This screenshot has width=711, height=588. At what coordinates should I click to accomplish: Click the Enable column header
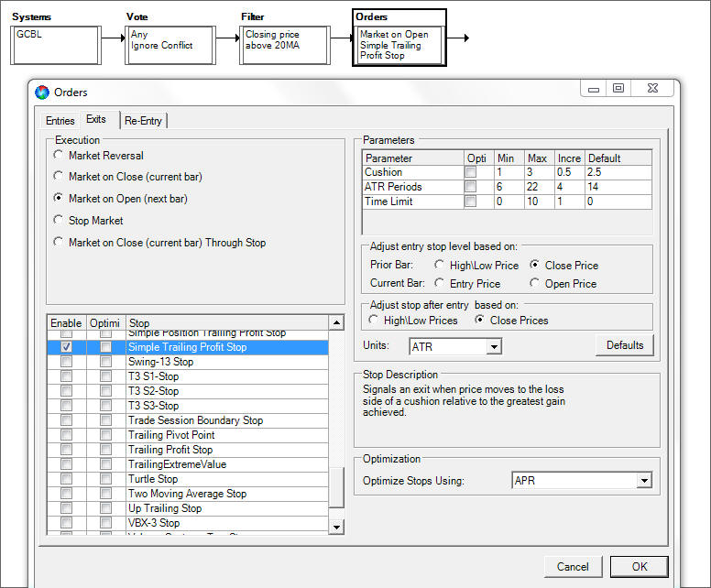pyautogui.click(x=66, y=322)
